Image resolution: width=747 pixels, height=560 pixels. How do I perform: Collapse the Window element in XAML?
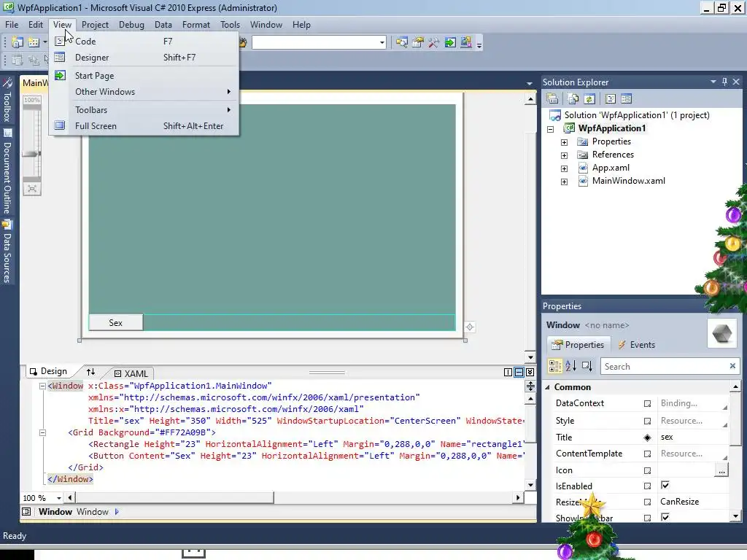coord(42,386)
